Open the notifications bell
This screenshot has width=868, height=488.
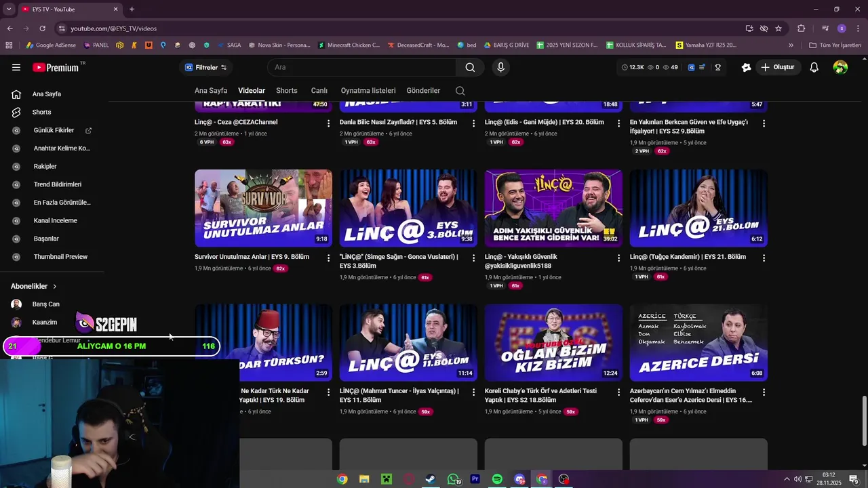coord(814,67)
